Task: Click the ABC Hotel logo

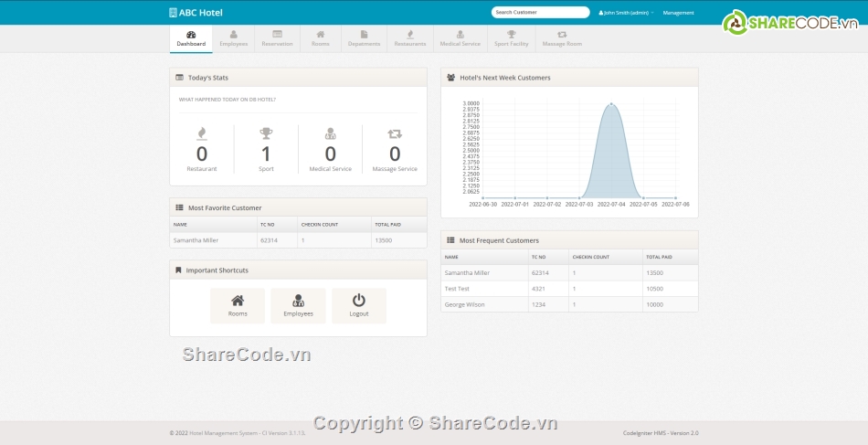Action: click(196, 13)
